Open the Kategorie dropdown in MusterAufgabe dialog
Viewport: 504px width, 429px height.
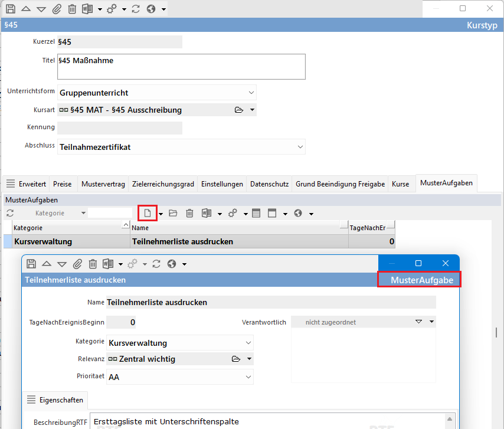click(248, 343)
